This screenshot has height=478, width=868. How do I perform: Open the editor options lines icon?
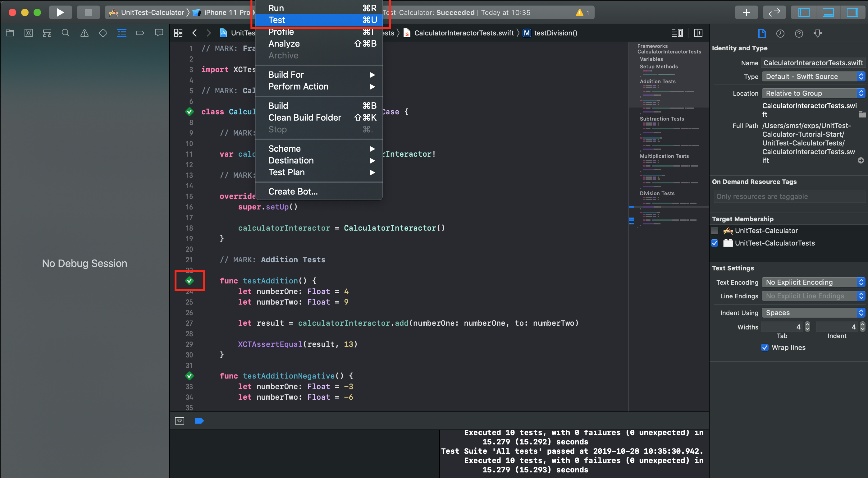click(x=677, y=33)
